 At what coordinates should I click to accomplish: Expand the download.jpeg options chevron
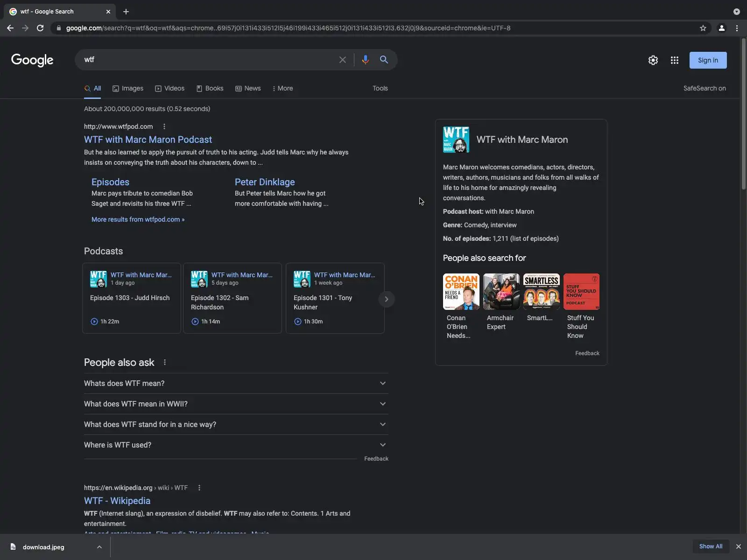pos(99,547)
